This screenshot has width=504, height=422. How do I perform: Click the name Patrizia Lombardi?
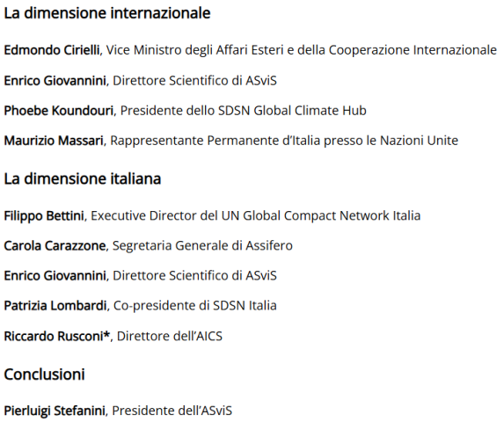(55, 305)
